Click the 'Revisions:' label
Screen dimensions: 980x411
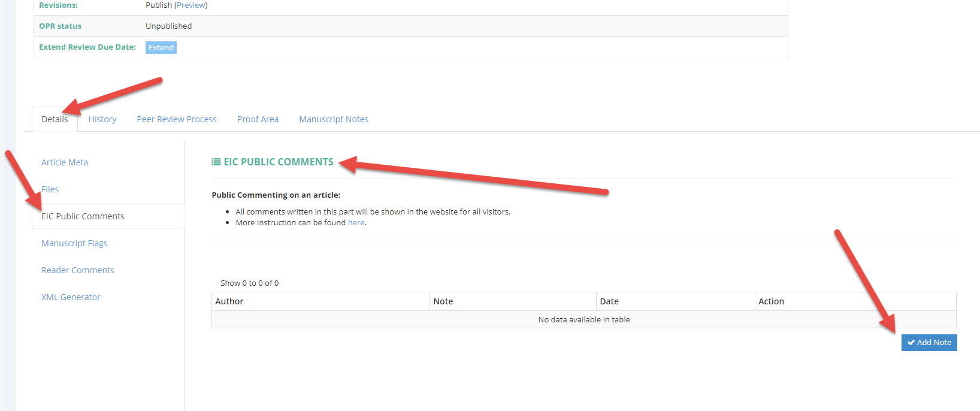point(58,5)
